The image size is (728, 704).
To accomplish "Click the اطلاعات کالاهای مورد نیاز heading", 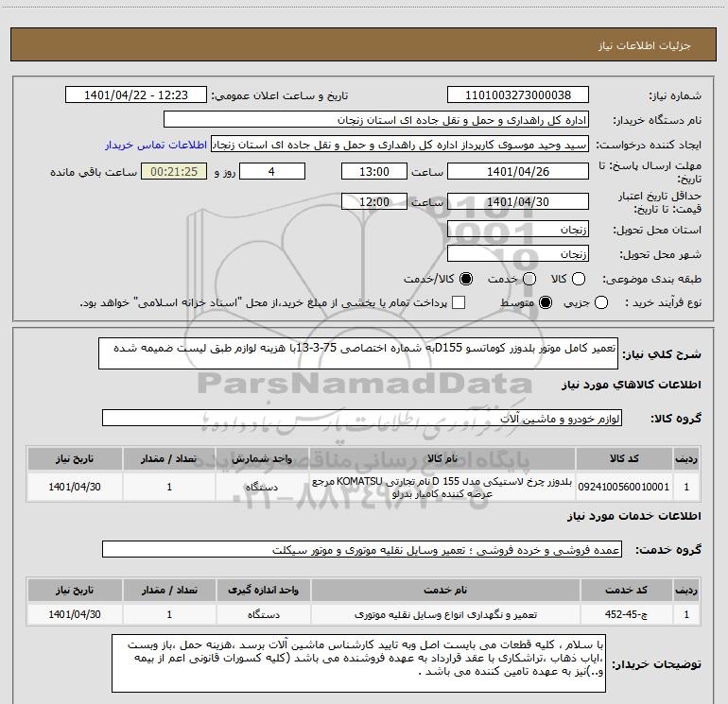I will (631, 385).
